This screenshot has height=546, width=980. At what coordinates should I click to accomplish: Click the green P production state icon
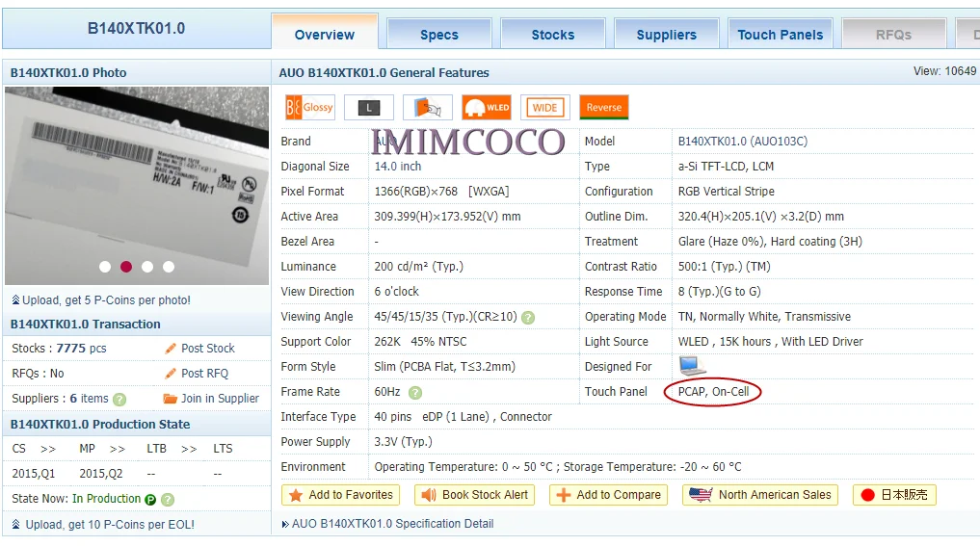150,499
